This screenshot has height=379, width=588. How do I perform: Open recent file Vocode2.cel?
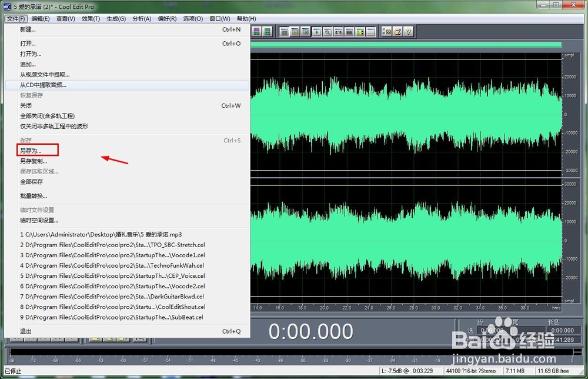(x=128, y=287)
